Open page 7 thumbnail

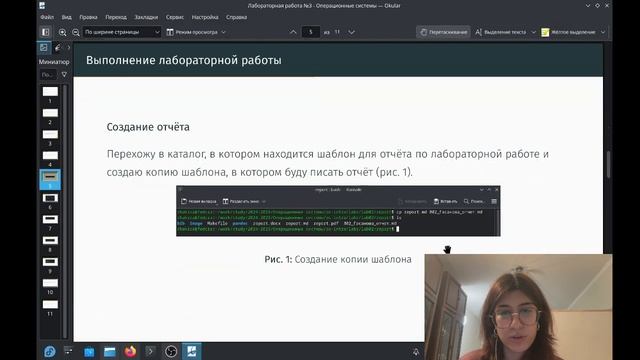tap(50, 220)
